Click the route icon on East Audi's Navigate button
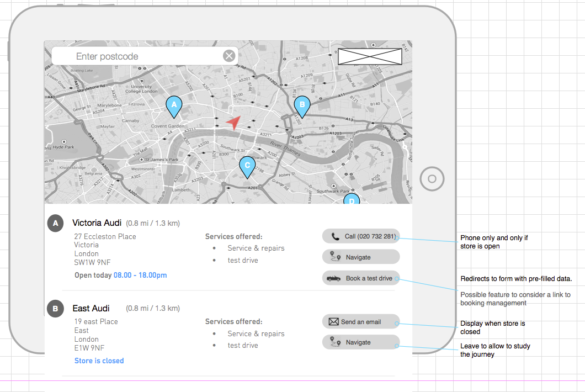The width and height of the screenshot is (585, 392). coord(336,342)
